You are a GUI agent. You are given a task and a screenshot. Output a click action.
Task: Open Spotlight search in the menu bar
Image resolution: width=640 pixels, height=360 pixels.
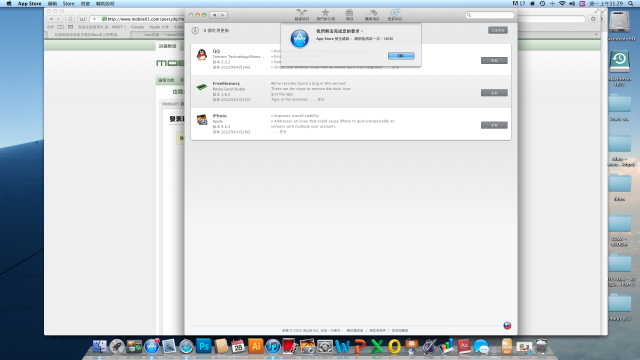tap(631, 3)
